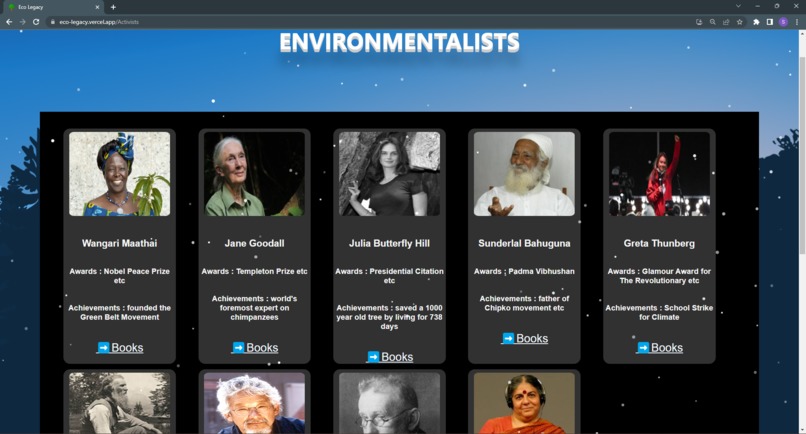Open Books link under Jane Goodall
806x434 pixels.
click(255, 348)
